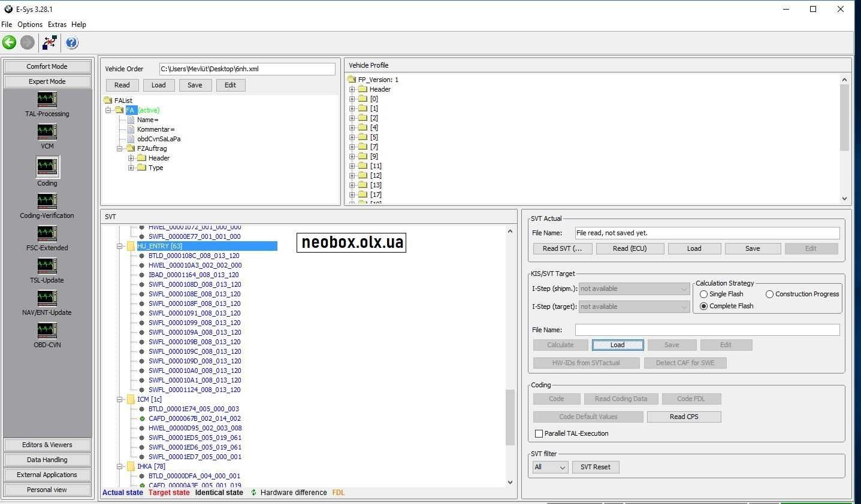
Task: Click the grey forward arrow icon
Action: [28, 42]
